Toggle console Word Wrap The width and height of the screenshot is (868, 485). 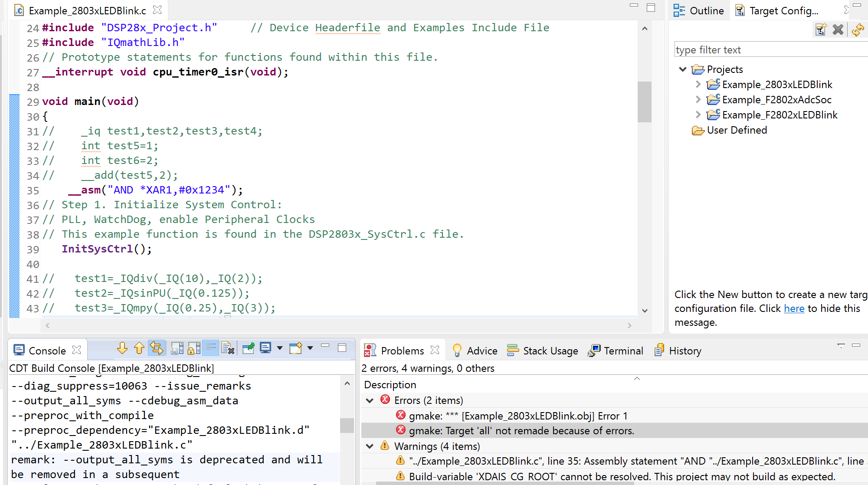pos(211,348)
